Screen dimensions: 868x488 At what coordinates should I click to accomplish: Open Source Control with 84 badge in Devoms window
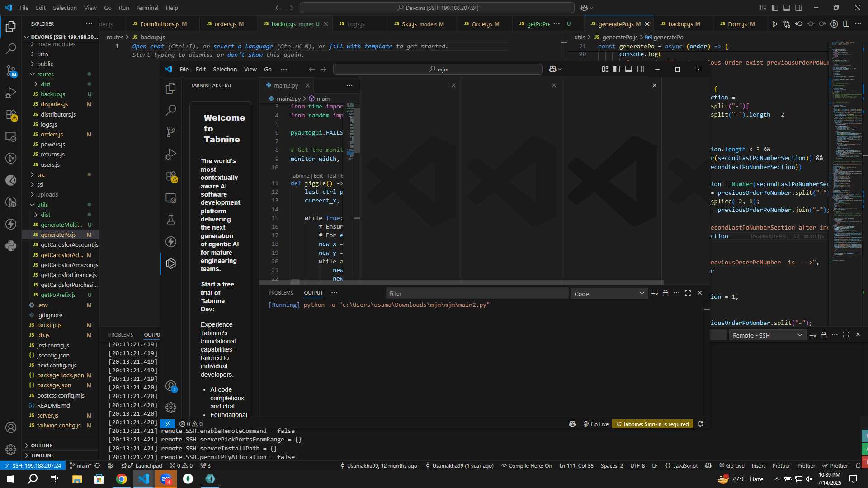11,70
